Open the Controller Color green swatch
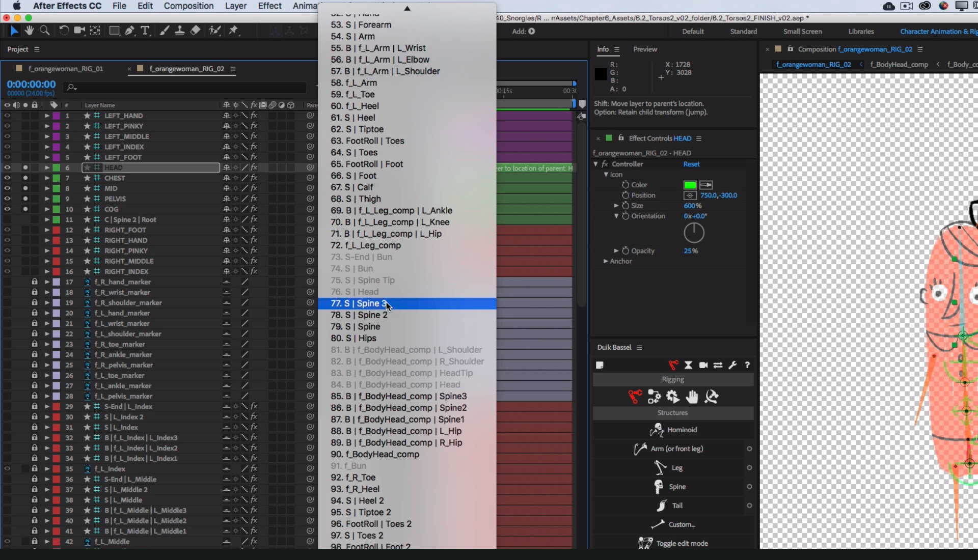This screenshot has height=560, width=978. pos(690,185)
